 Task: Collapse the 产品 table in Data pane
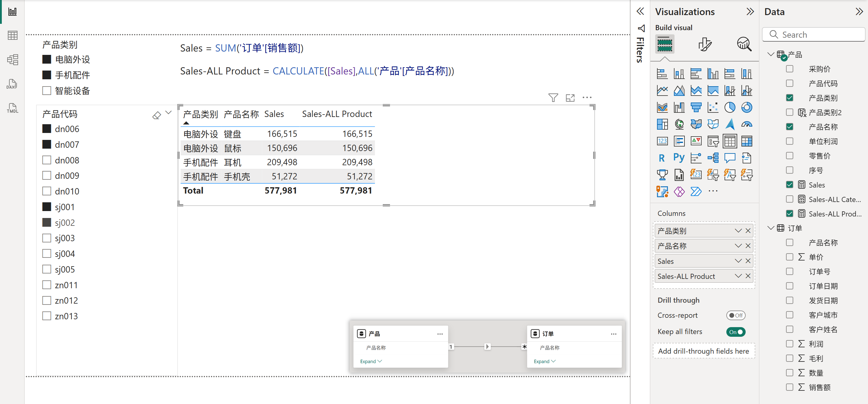click(770, 54)
